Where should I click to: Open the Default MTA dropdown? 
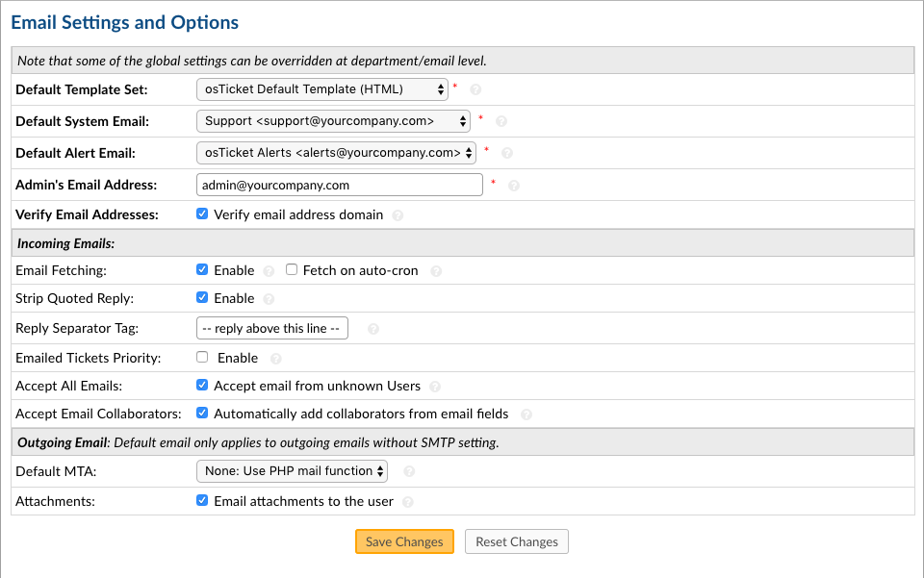[x=290, y=471]
